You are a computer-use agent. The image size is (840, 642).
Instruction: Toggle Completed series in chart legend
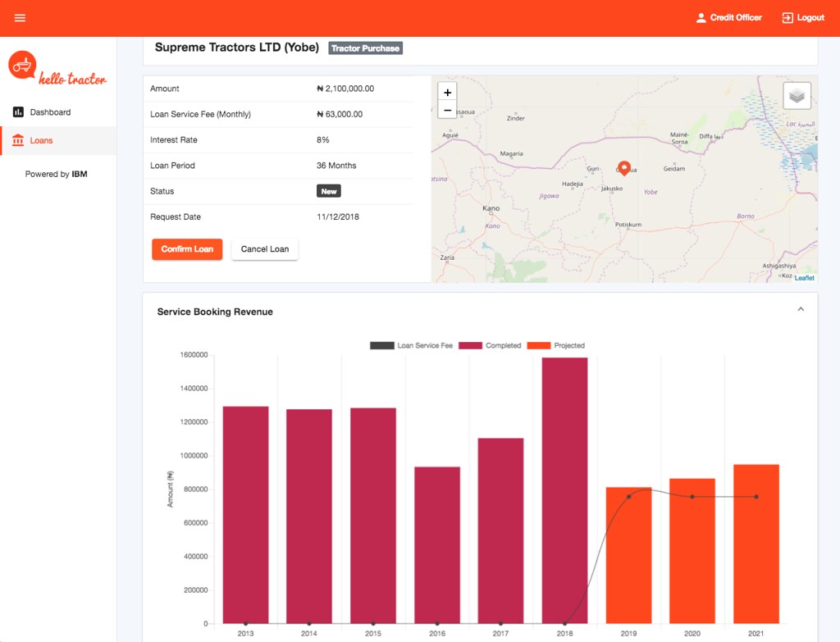tap(490, 345)
